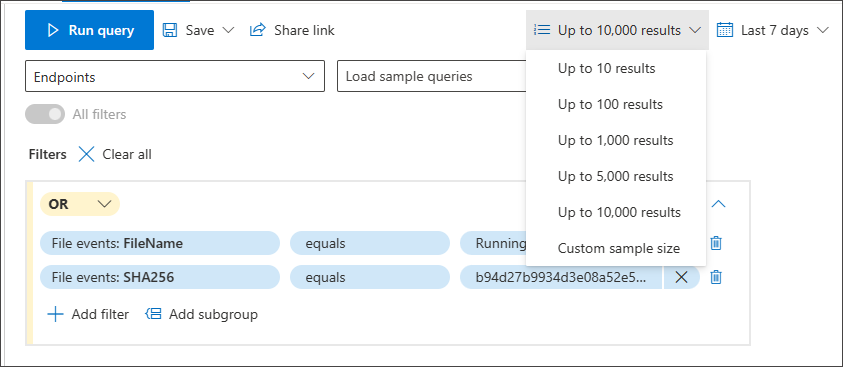Click the Run query button
Screen dimensions: 843x367
pos(89,30)
